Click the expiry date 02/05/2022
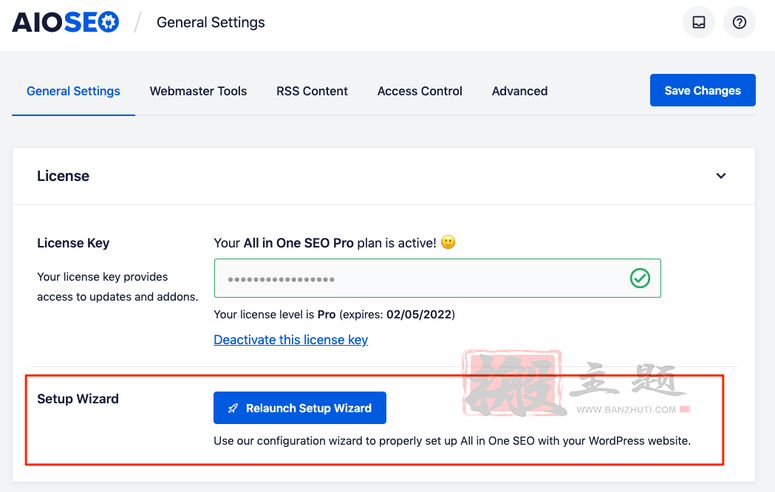Image resolution: width=775 pixels, height=492 pixels. [419, 314]
